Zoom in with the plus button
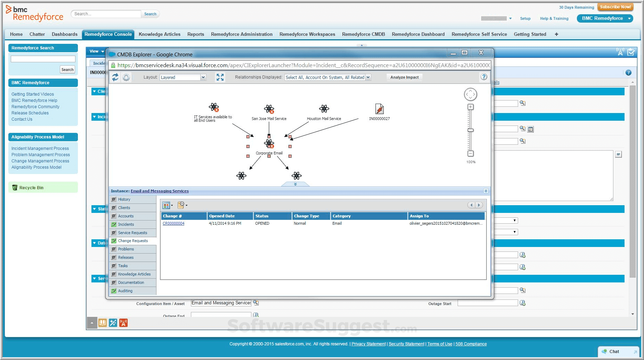Viewport: 644px width, 360px height. [470, 107]
